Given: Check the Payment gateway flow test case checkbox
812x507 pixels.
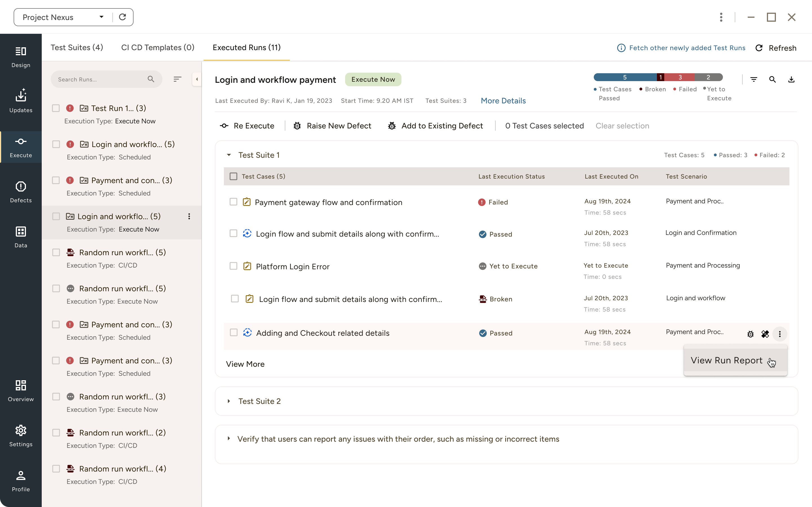Looking at the screenshot, I should [234, 202].
